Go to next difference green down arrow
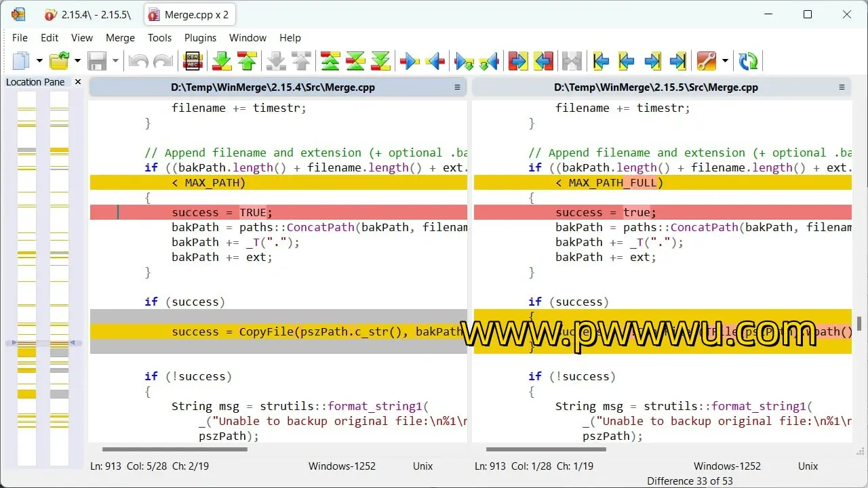The image size is (868, 488). (222, 61)
